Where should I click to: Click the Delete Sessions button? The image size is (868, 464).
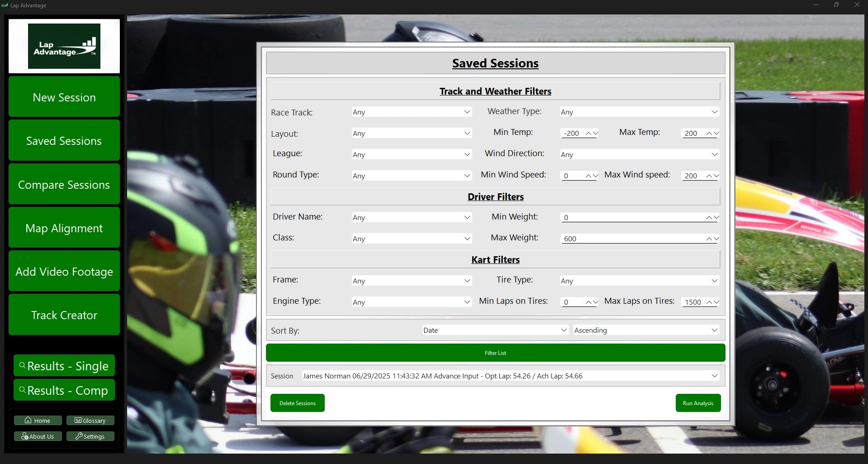(297, 403)
